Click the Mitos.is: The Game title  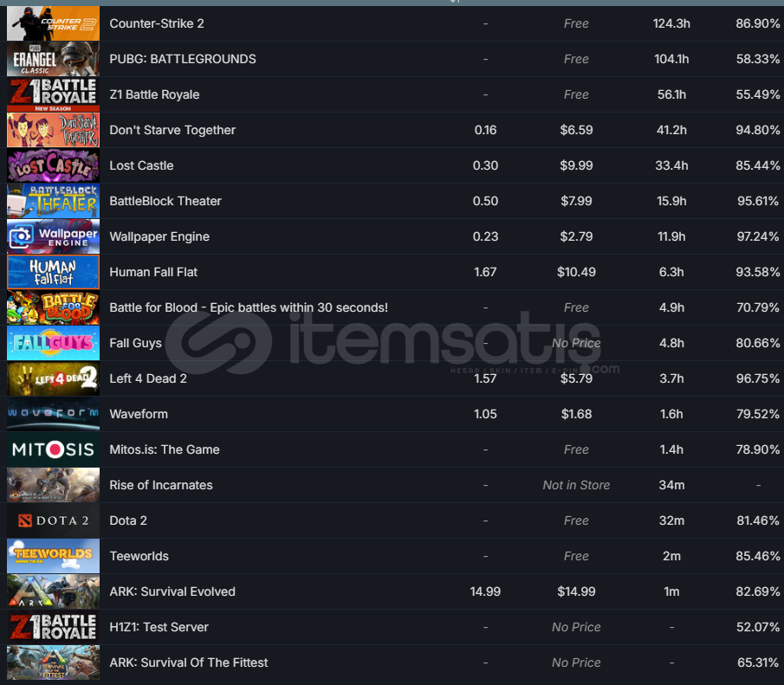(165, 449)
